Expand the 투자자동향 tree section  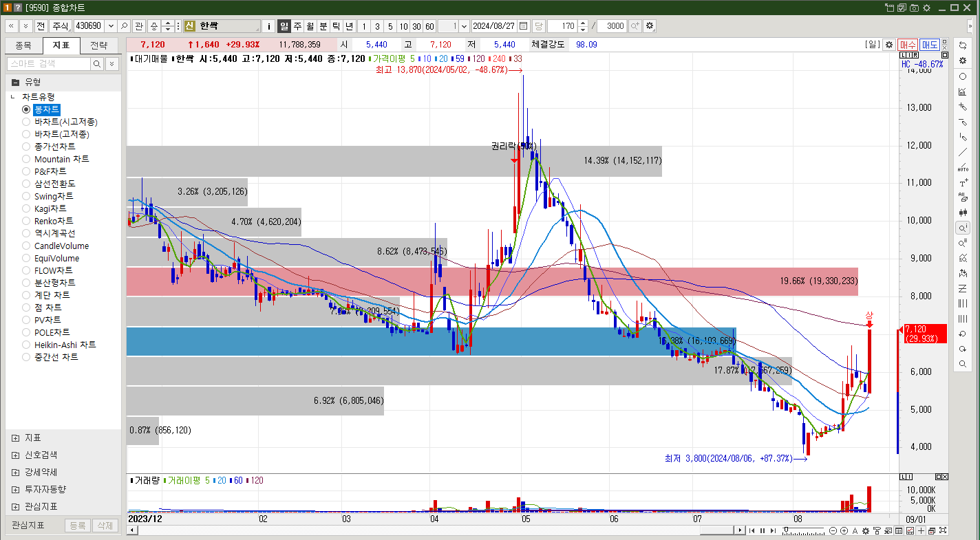[15, 489]
